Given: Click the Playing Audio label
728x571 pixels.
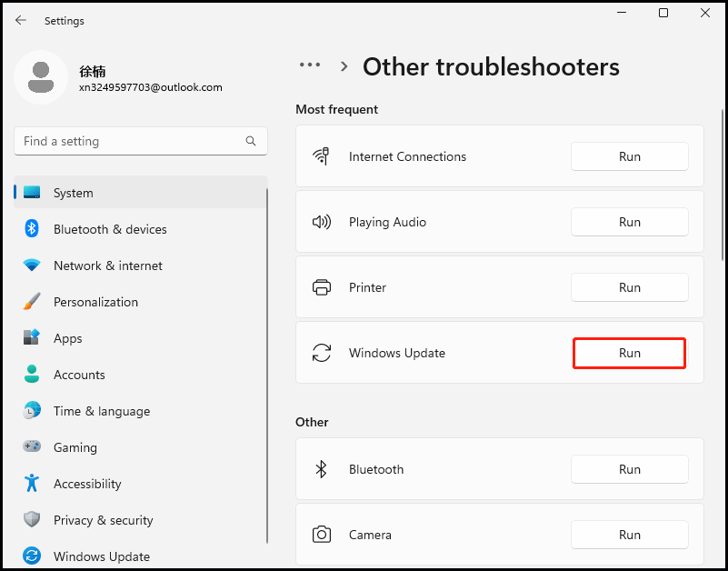Looking at the screenshot, I should click(x=387, y=222).
